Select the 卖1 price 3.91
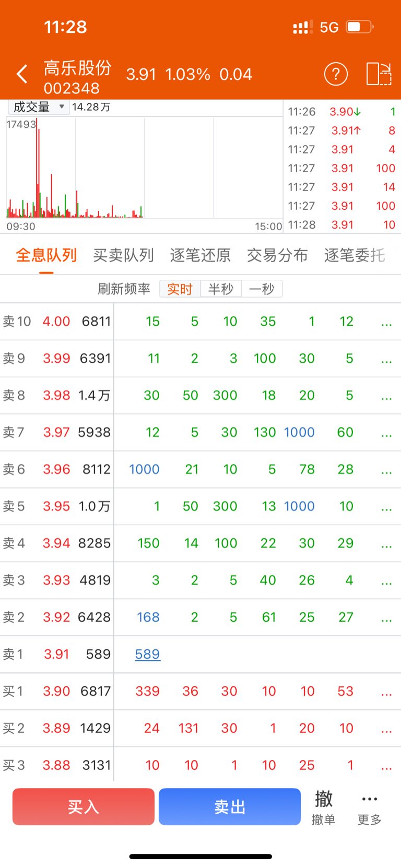 56,655
